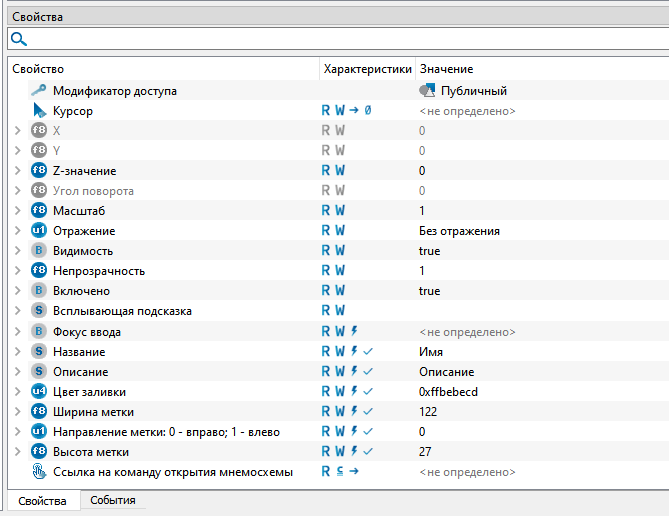Viewport: 669px width, 516px height.
Task: Open the Отражение value Без отражения
Action: pyautogui.click(x=459, y=231)
